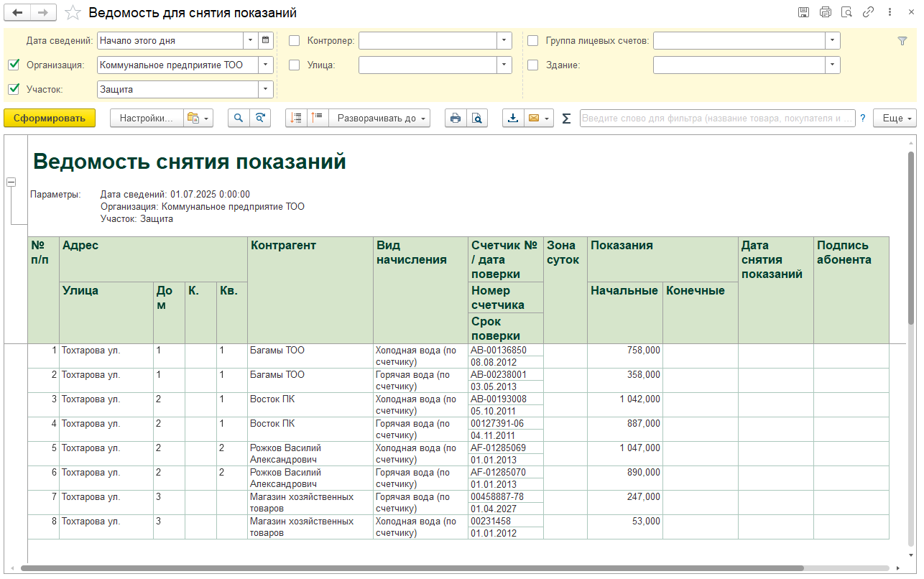
Task: Open the dropdown arrow beside the email icon
Action: pyautogui.click(x=548, y=119)
